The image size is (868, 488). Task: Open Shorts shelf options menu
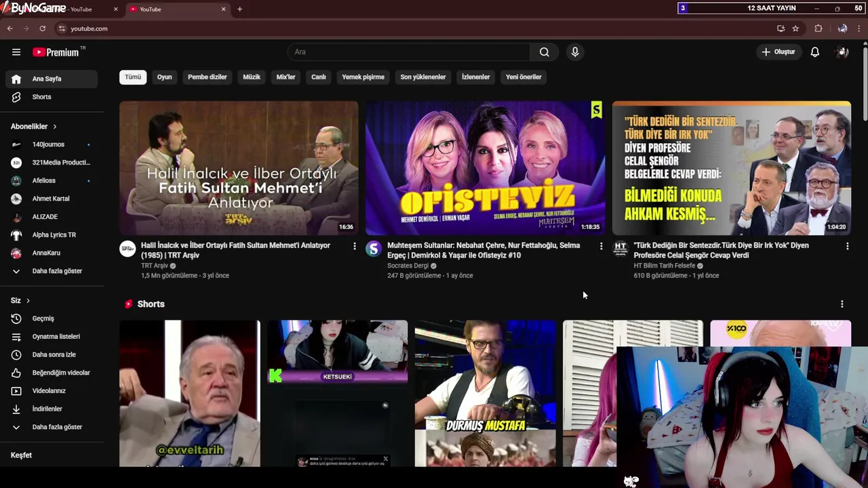[x=842, y=304]
